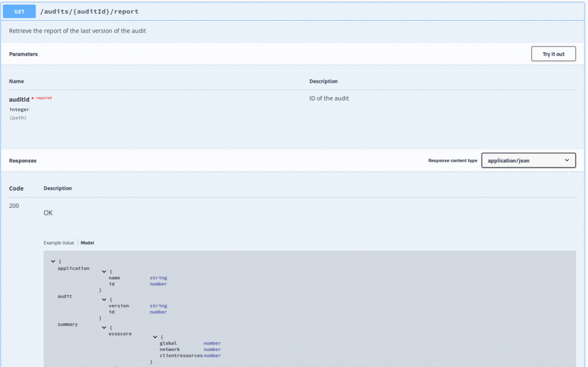Collapse the application object chevron
Viewport: 588px width, 367px height.
105,271
